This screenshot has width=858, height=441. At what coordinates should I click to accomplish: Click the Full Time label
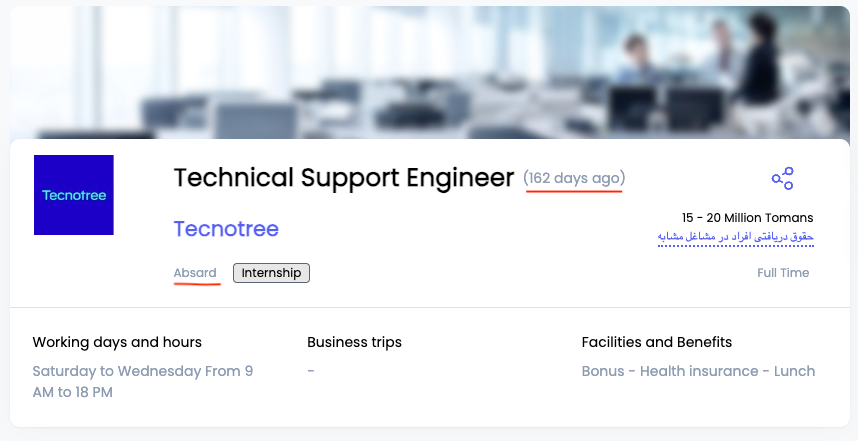pyautogui.click(x=783, y=272)
